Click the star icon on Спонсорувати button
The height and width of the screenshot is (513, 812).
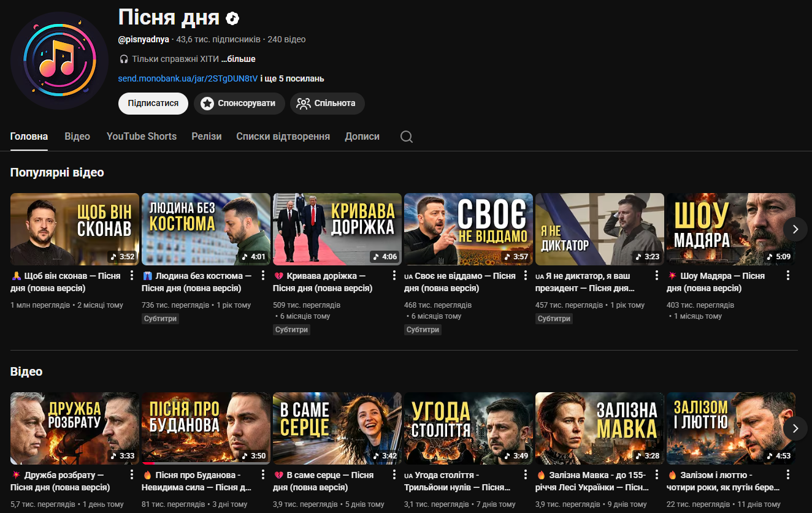click(x=207, y=104)
